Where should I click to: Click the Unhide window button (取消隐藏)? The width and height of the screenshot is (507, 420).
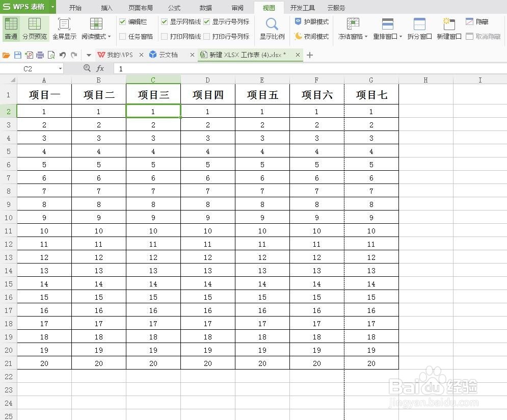[x=483, y=36]
